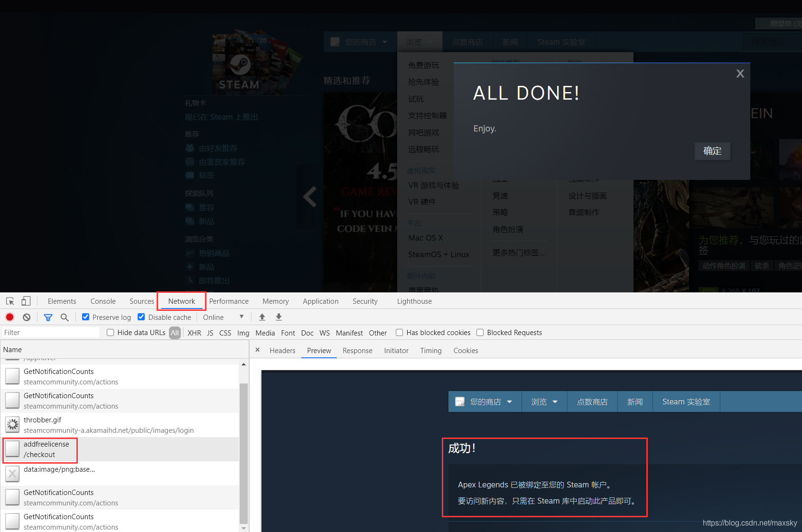This screenshot has width=802, height=532.
Task: Open the Online throttling dropdown
Action: pyautogui.click(x=223, y=317)
